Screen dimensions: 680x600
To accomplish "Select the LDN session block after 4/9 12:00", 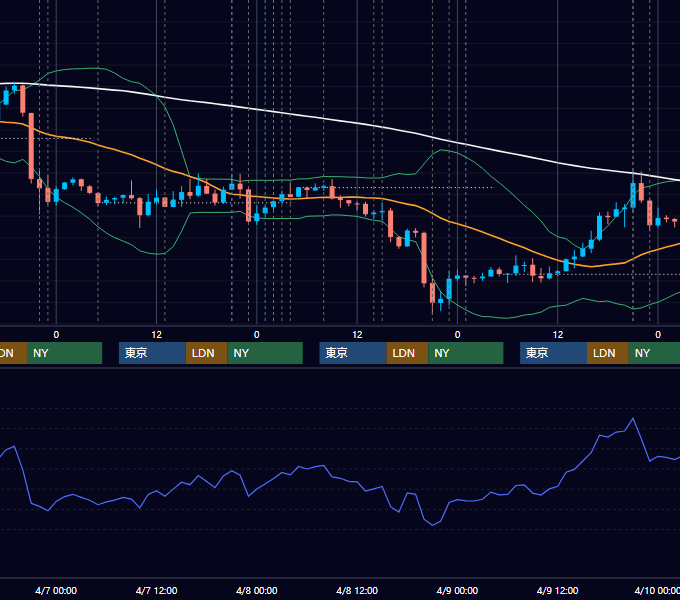I will [608, 353].
